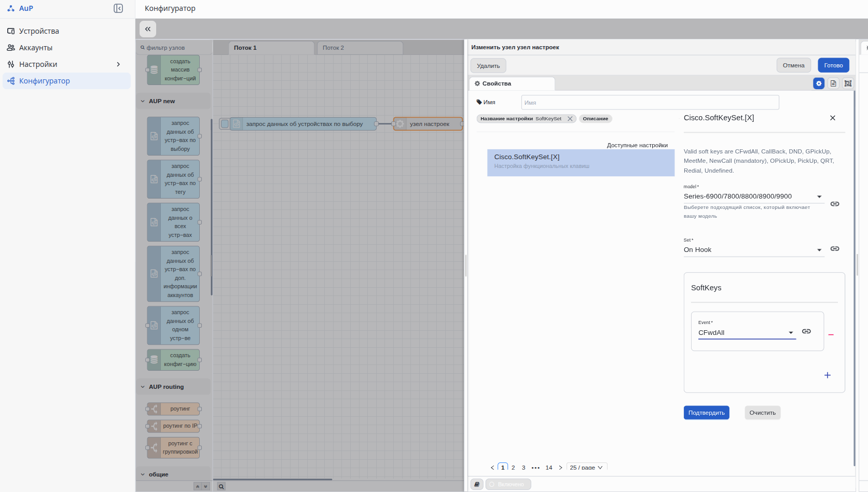Click the link icon beside the Event field
This screenshot has height=492, width=868.
(x=806, y=331)
